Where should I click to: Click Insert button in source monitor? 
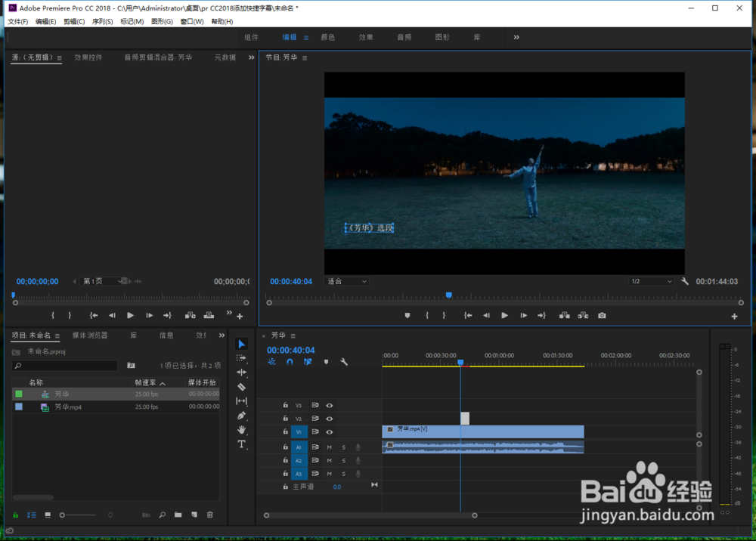pos(191,316)
